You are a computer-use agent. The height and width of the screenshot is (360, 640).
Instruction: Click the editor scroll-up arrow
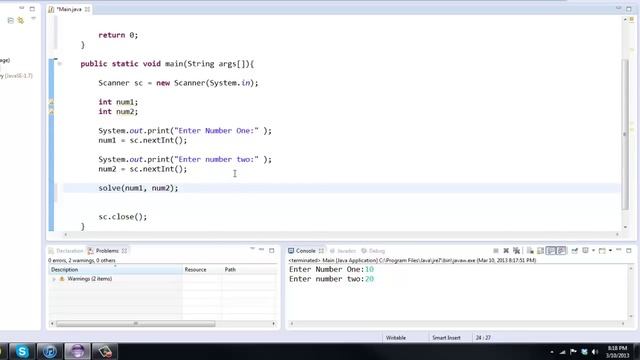point(625,19)
